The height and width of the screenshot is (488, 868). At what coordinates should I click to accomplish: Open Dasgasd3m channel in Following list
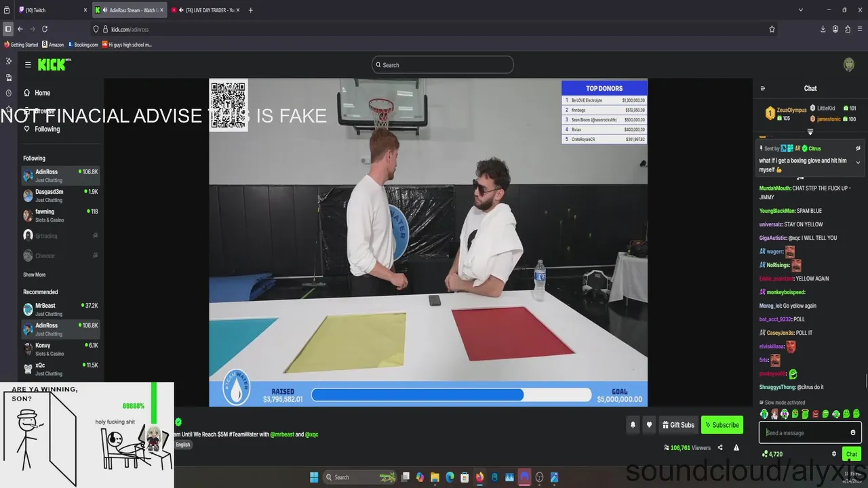(x=61, y=195)
